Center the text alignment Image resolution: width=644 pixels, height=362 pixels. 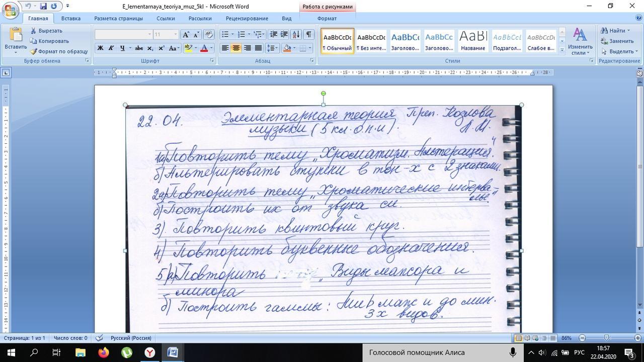tap(235, 48)
